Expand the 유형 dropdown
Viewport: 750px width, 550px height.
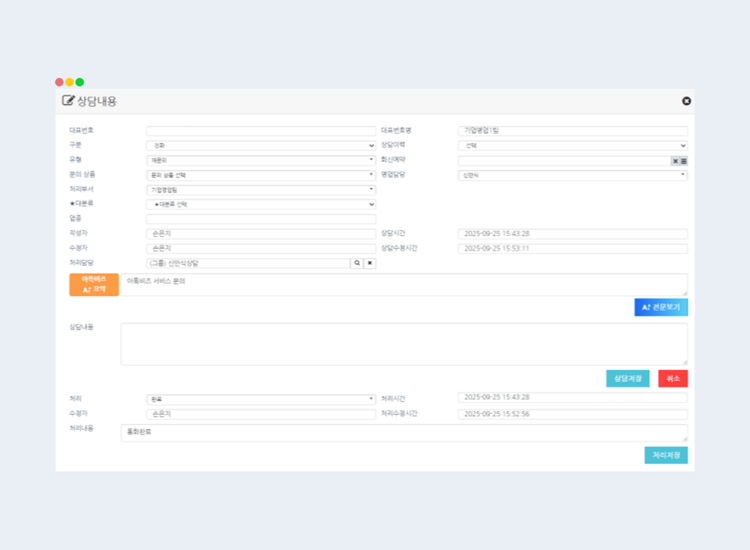click(261, 160)
